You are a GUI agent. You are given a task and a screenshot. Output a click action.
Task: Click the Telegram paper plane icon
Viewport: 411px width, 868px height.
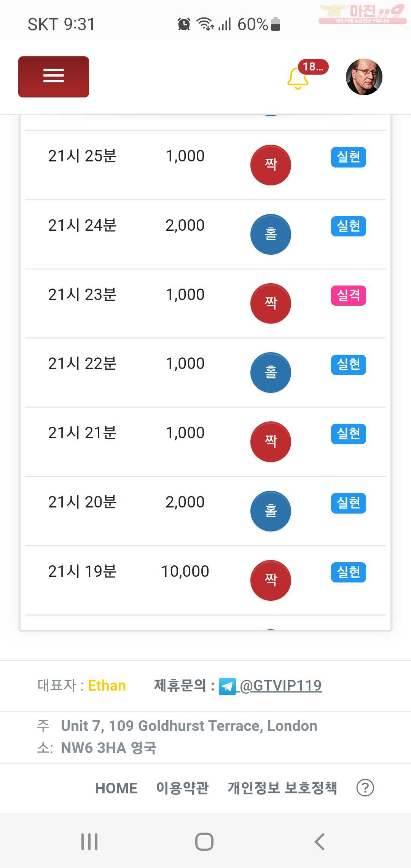[228, 686]
